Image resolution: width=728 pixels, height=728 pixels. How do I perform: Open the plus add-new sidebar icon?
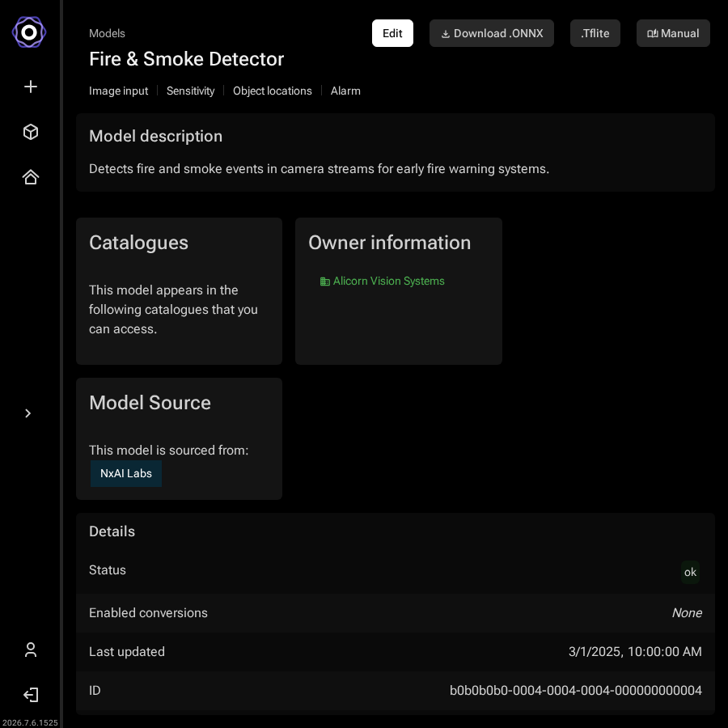[31, 87]
